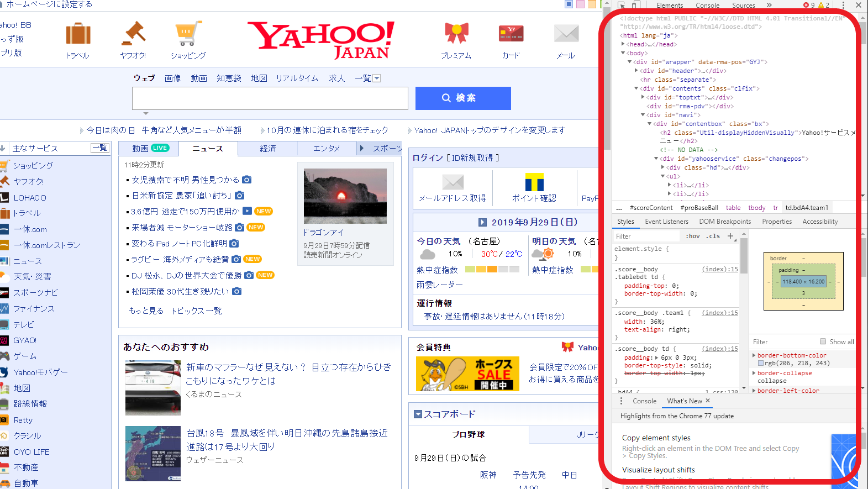
Task: Show more DevTools tabs with » chevron
Action: 769,5
